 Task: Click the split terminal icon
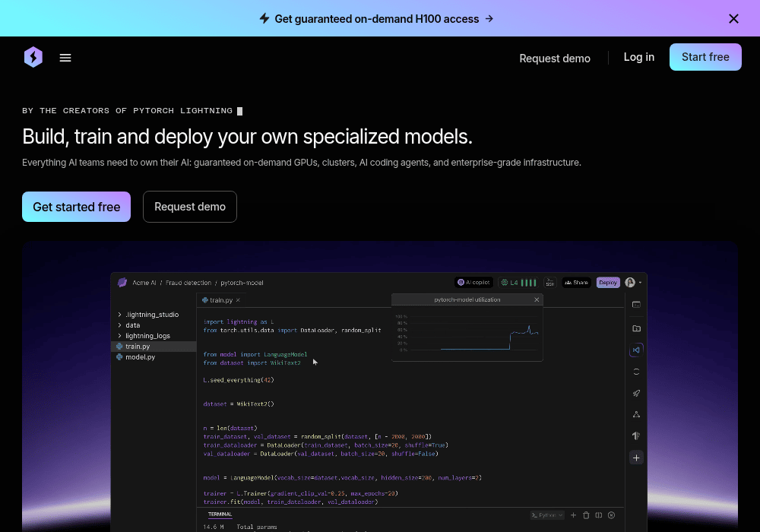599,515
